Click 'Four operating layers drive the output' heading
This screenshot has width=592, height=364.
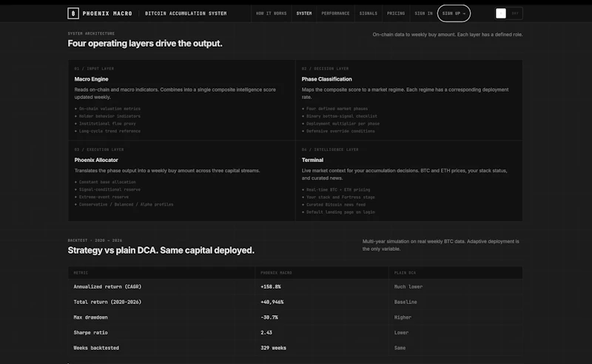point(145,44)
